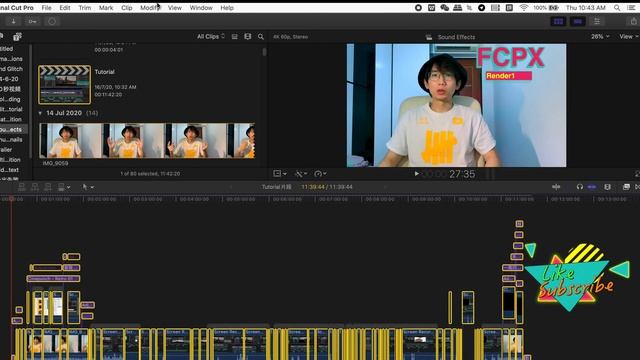Viewport: 640px width, 360px height.
Task: Select the IMG_9059 filmstrip clip
Action: 147,140
